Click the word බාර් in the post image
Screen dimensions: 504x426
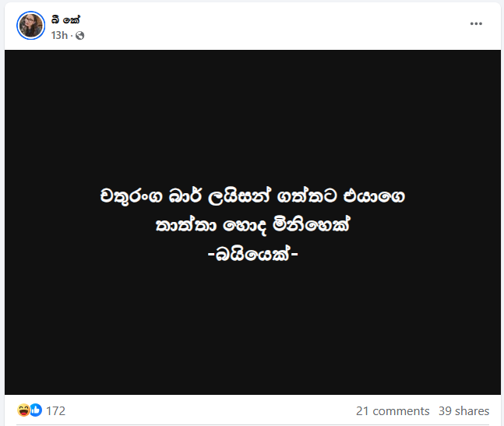(185, 195)
